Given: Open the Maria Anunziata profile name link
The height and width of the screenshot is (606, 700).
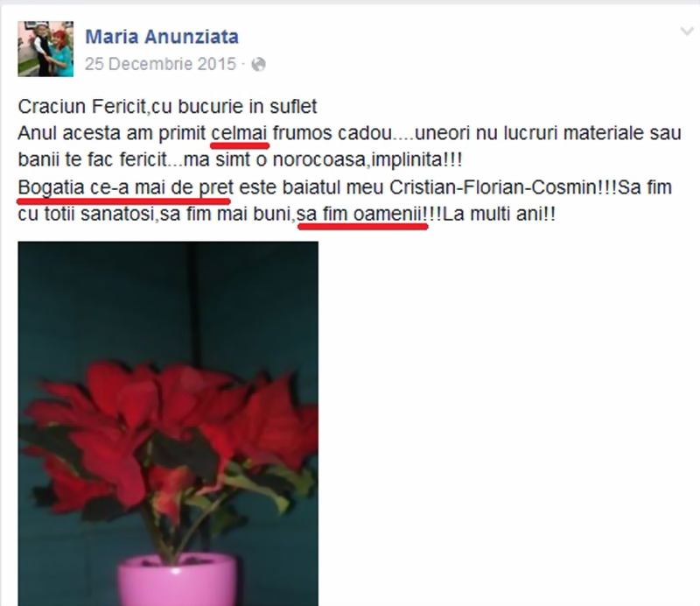Looking at the screenshot, I should [x=162, y=37].
